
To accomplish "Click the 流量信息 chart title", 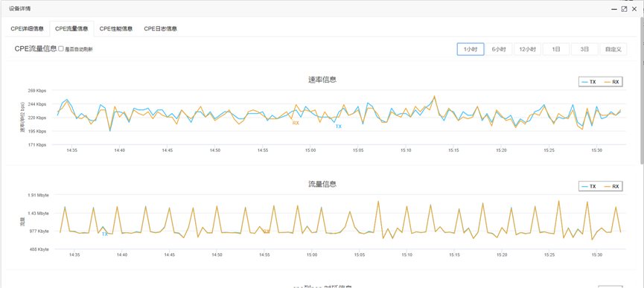I will [322, 184].
